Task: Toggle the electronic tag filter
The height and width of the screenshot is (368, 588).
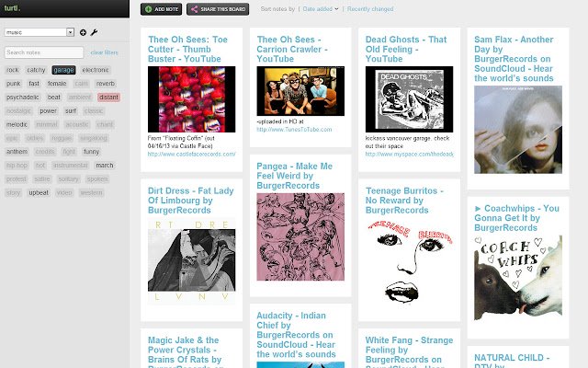Action: pyautogui.click(x=96, y=70)
